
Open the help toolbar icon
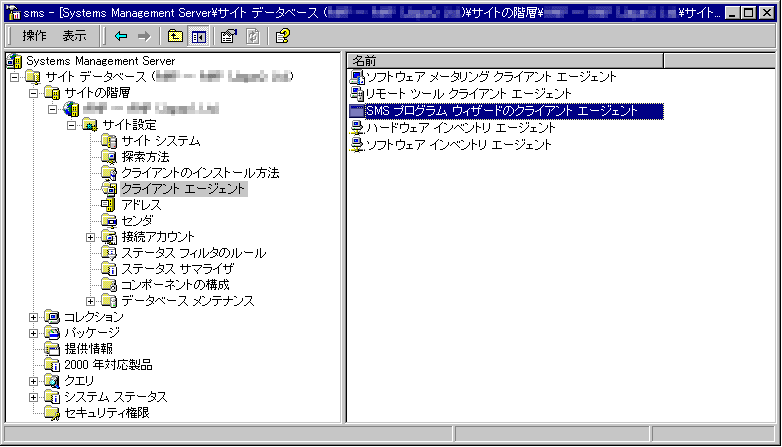point(283,36)
